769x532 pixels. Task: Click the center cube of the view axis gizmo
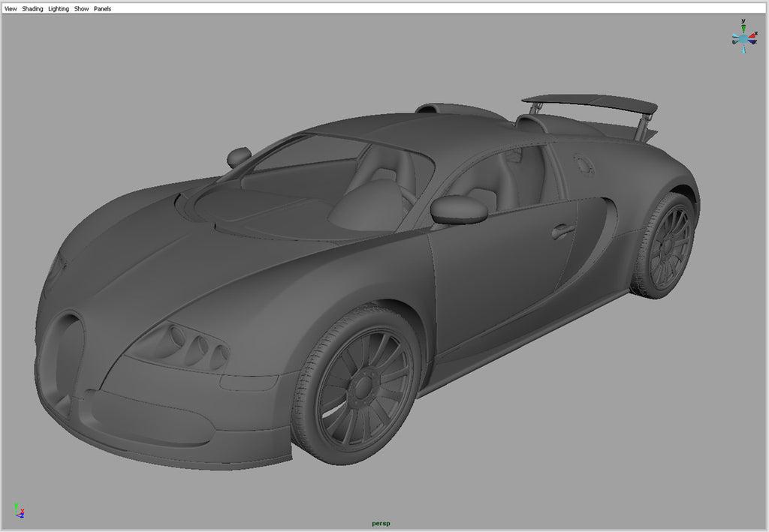tap(743, 39)
